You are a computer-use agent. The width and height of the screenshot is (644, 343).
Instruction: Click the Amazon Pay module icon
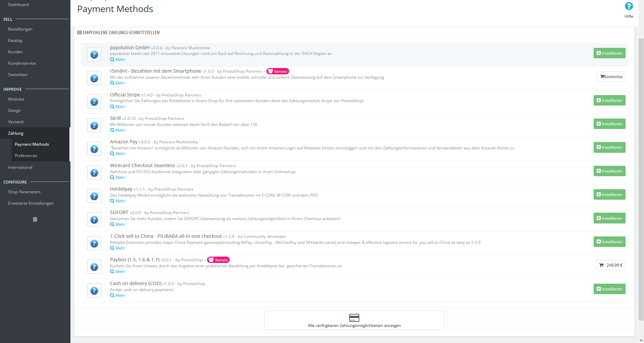tap(94, 149)
